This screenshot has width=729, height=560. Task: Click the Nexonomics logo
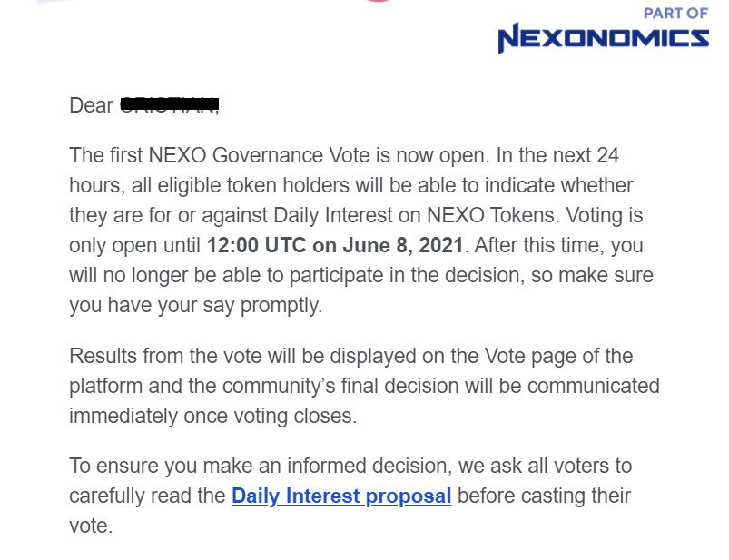[x=603, y=38]
